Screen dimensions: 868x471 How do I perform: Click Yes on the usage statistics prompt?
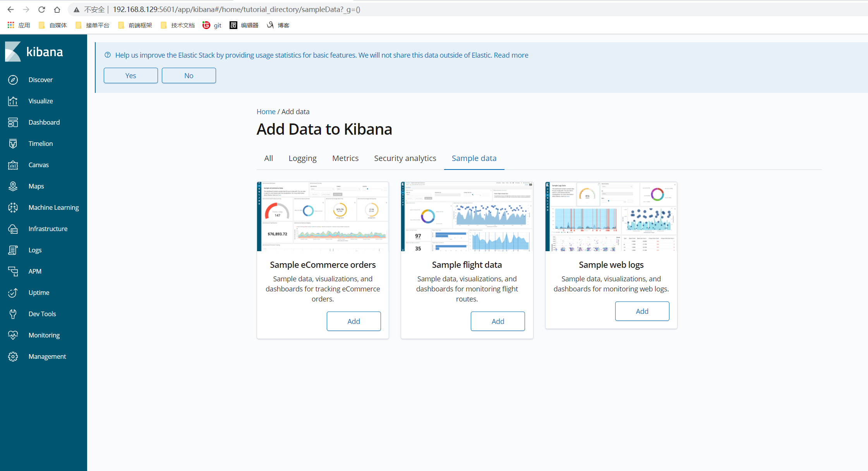tap(130, 75)
